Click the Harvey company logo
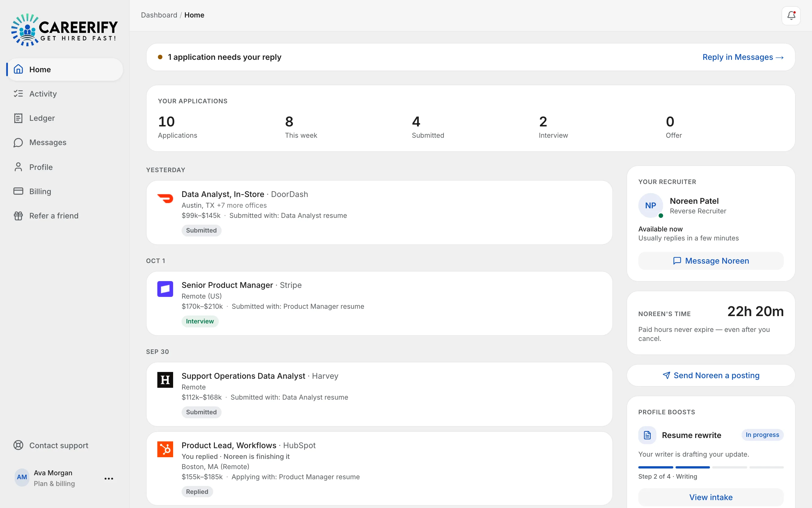This screenshot has width=812, height=508. pos(165,380)
